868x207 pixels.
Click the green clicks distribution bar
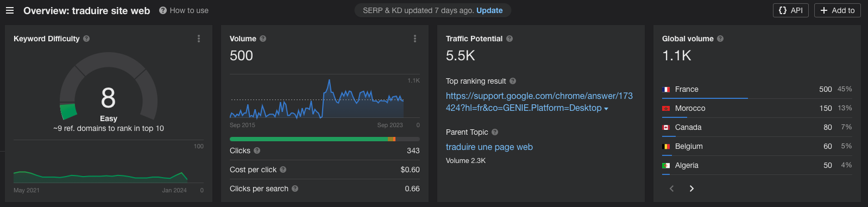[309, 139]
